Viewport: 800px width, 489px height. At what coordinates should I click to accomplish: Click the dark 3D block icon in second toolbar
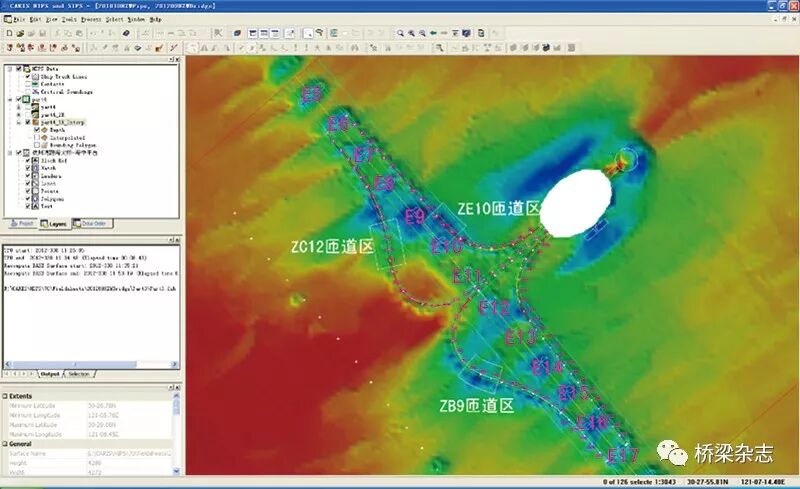(546, 48)
